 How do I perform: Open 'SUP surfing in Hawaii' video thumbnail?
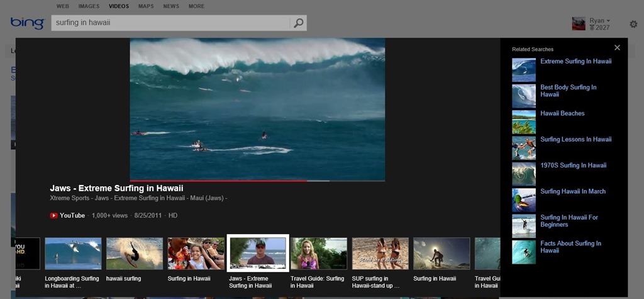380,253
